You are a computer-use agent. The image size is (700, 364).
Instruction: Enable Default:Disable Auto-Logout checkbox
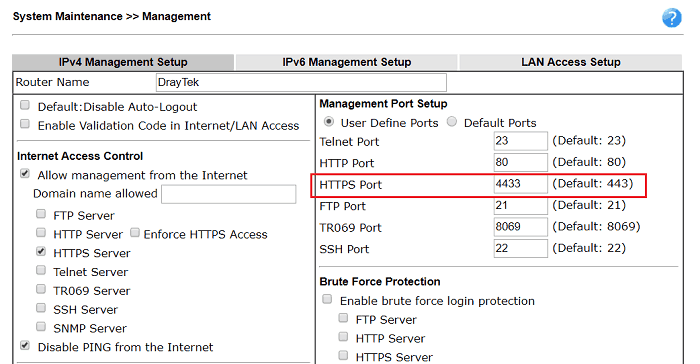25,105
